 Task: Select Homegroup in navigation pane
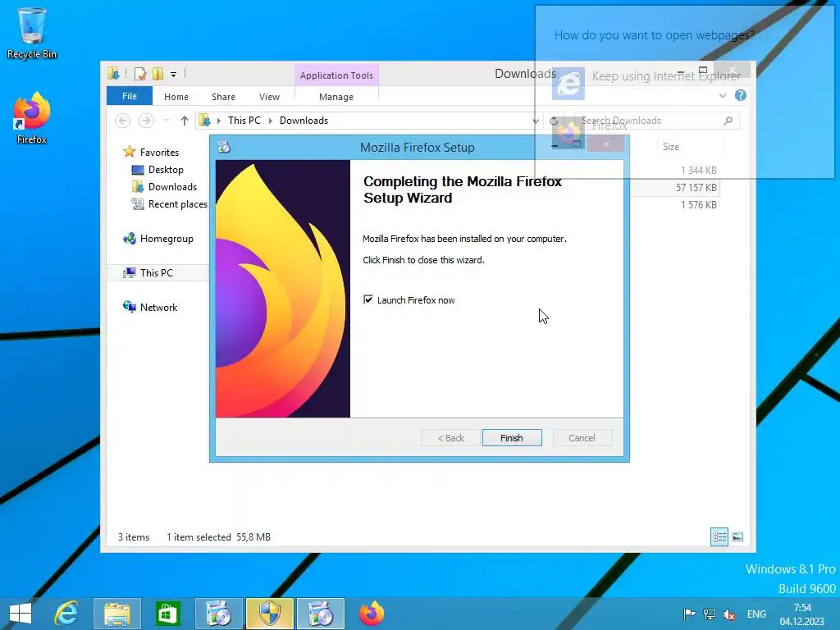click(x=166, y=239)
